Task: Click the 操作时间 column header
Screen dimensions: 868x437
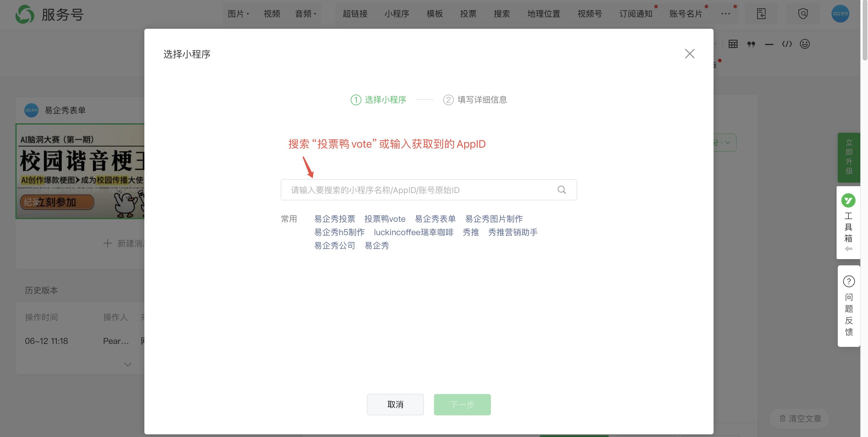Action: 41,317
